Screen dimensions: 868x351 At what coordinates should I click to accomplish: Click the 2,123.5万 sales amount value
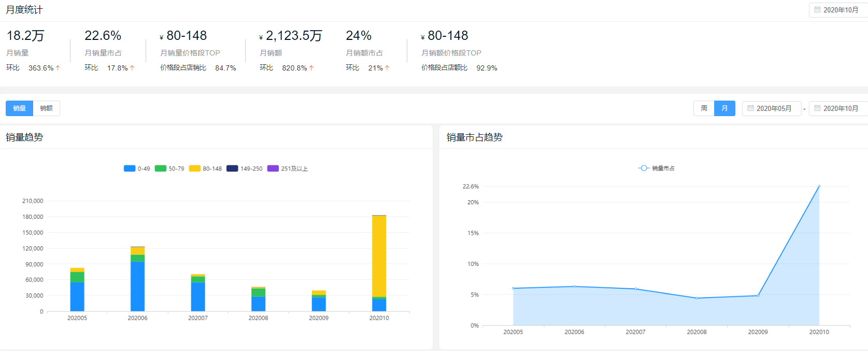[294, 36]
